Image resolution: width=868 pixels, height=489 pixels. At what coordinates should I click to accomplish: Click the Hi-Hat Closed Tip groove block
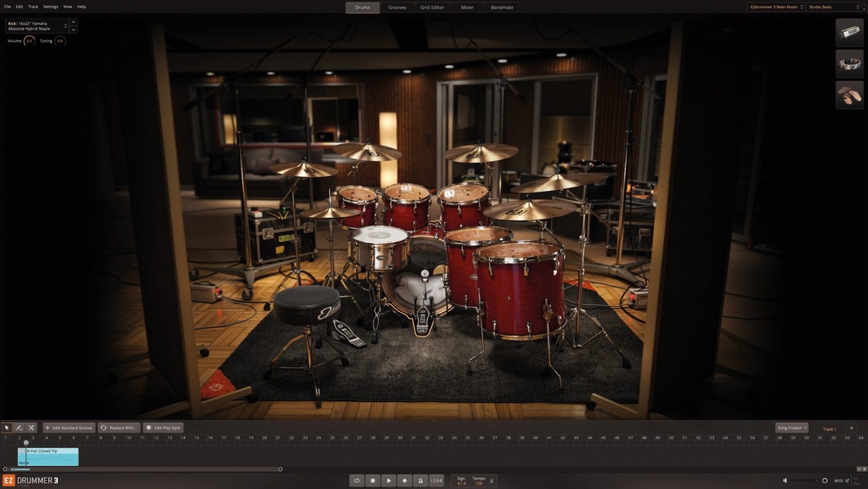coord(48,456)
